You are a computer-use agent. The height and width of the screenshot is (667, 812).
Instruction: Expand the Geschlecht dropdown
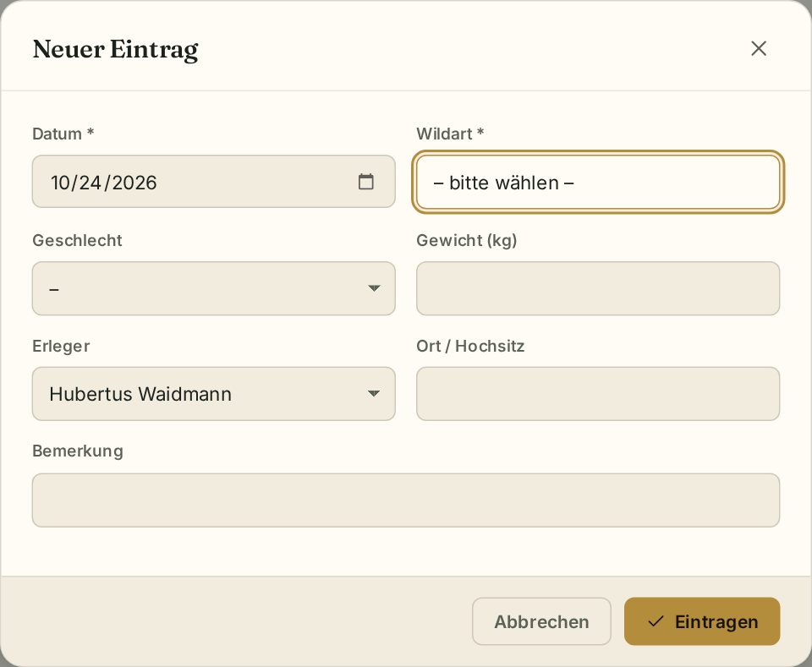pyautogui.click(x=213, y=288)
